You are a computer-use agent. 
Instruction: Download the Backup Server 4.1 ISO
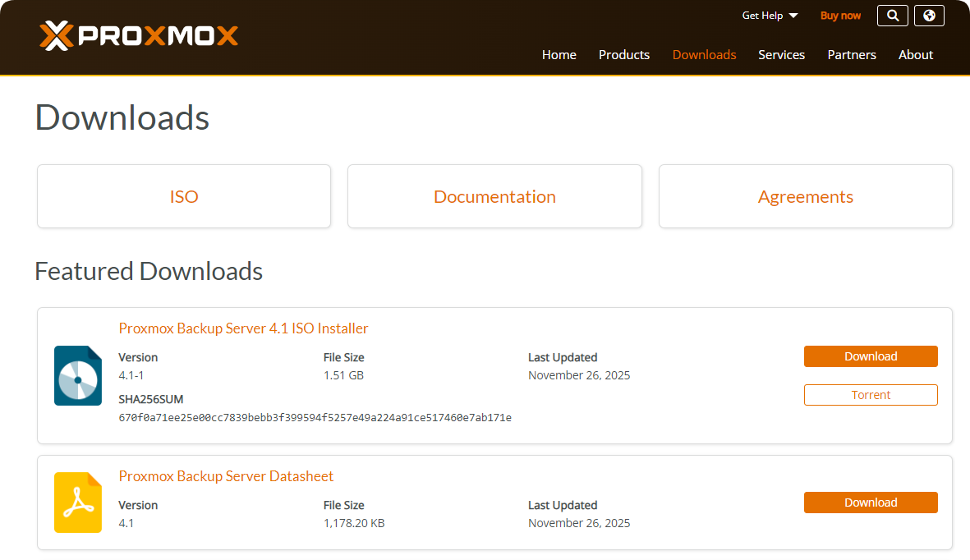[x=871, y=356]
